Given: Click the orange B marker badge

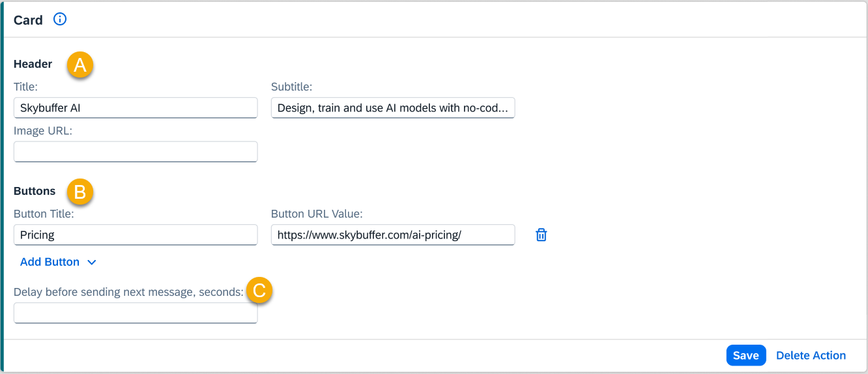Looking at the screenshot, I should pos(80,192).
